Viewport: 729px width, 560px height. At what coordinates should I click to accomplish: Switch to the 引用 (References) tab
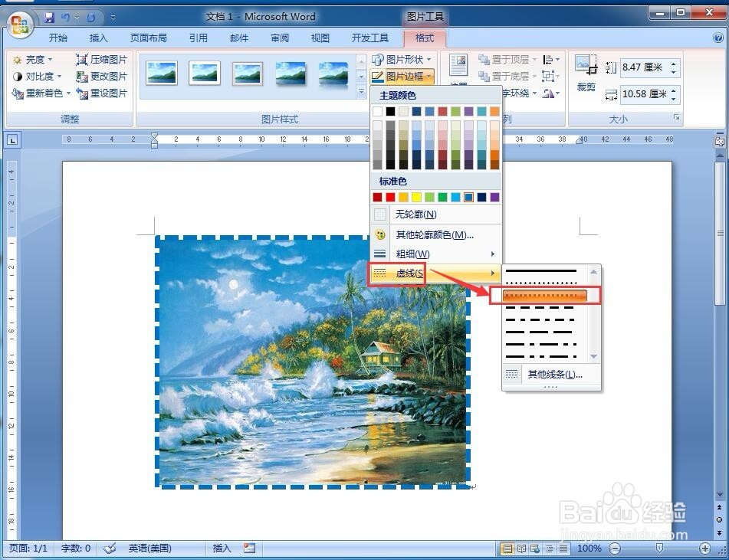coord(199,38)
